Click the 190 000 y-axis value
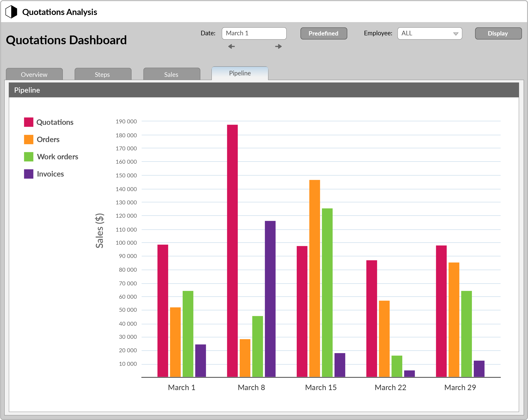Screen dimensions: 528x420 [x=126, y=121]
